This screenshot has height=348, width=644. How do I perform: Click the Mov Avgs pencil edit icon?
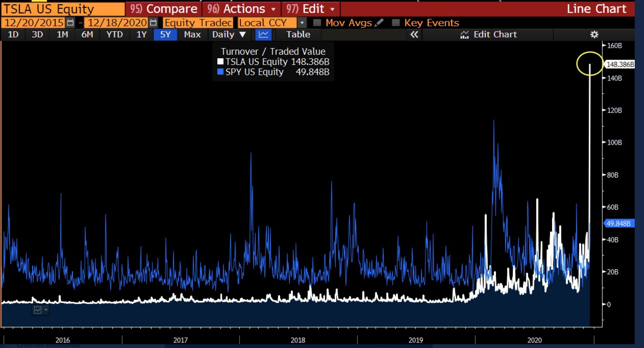(379, 23)
